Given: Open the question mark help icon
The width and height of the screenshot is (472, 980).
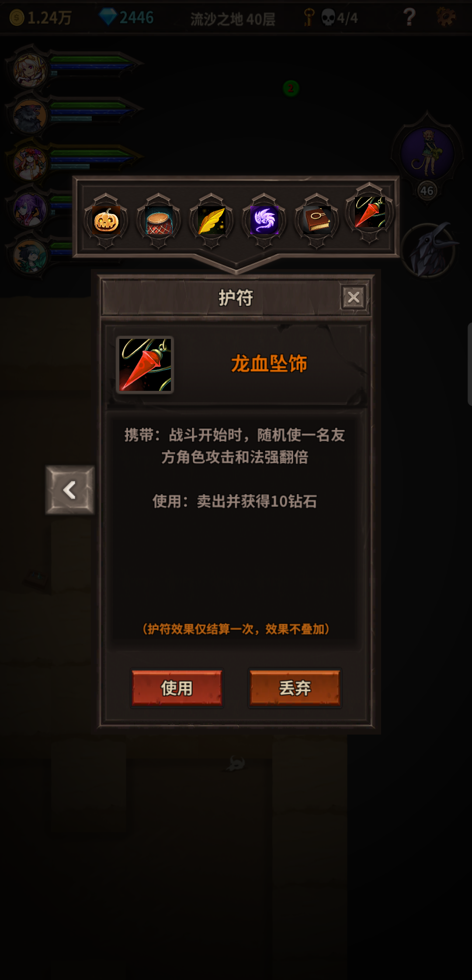Looking at the screenshot, I should (409, 17).
